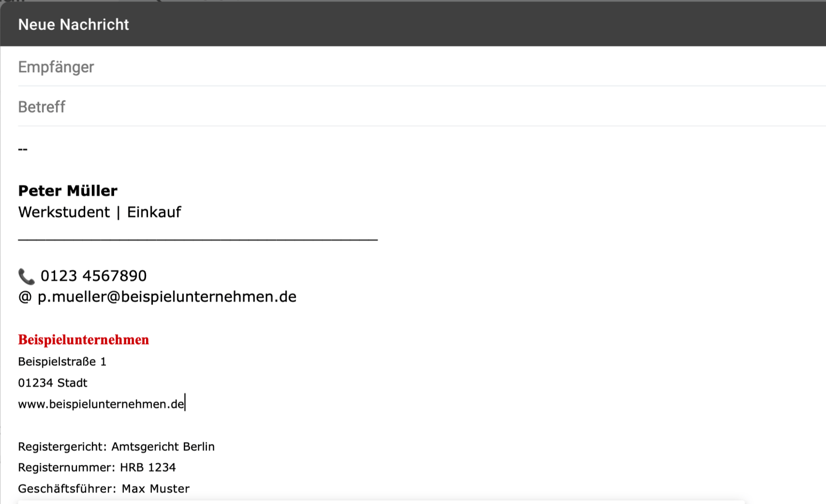Click the word Werkstudent in the signature
826x504 pixels.
[64, 212]
